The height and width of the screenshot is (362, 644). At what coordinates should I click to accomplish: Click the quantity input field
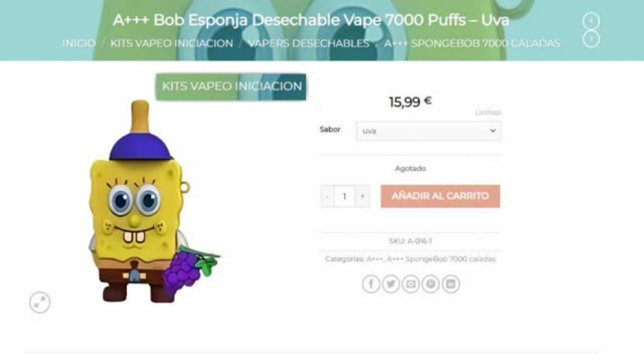pos(345,196)
